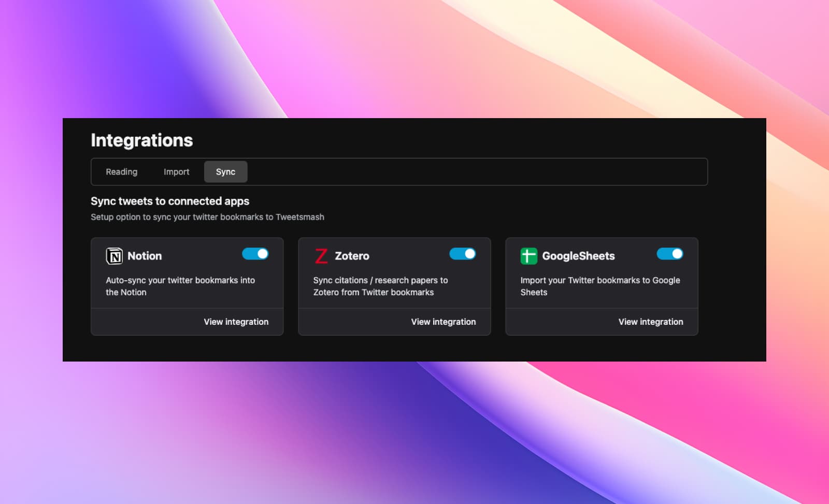Click the Notion card title text
Viewport: 829px width, 504px height.
pyautogui.click(x=145, y=256)
